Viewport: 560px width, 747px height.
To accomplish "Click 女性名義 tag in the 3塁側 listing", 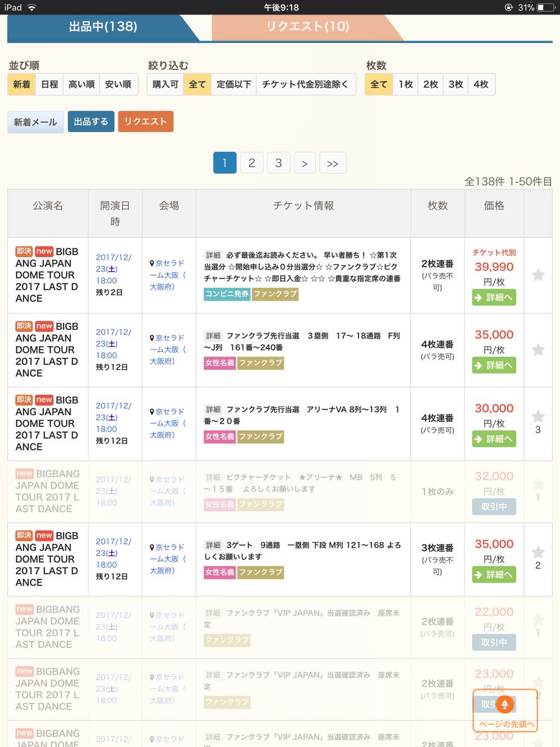I will coord(220,363).
